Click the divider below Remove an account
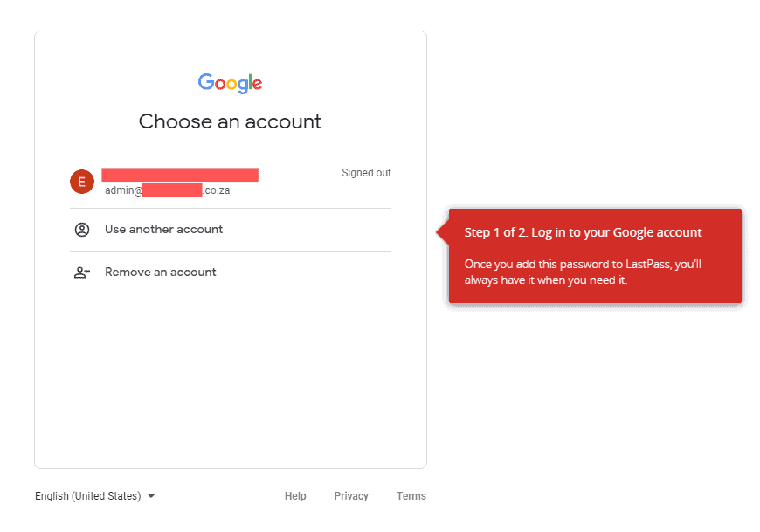 pos(231,294)
